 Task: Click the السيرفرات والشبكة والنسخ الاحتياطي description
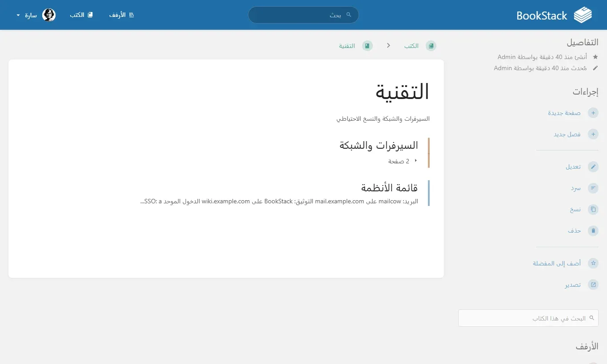coord(383,119)
